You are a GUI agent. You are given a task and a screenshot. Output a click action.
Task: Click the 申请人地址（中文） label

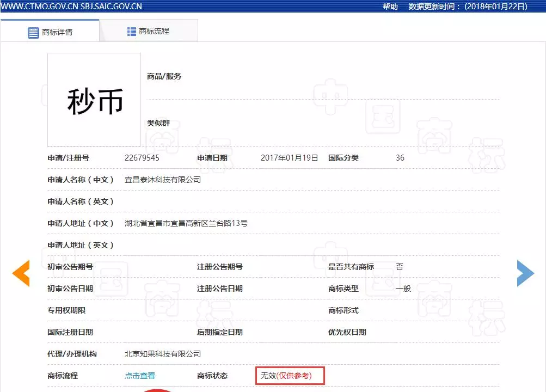pyautogui.click(x=81, y=223)
